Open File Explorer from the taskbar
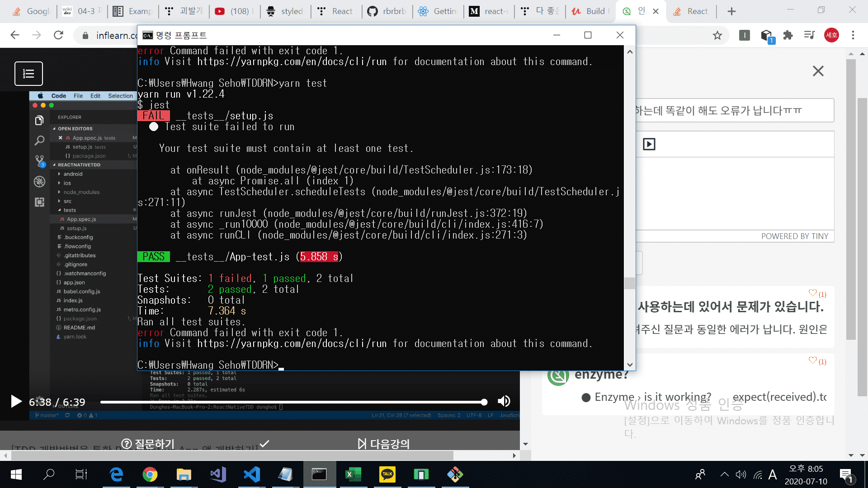 184,474
